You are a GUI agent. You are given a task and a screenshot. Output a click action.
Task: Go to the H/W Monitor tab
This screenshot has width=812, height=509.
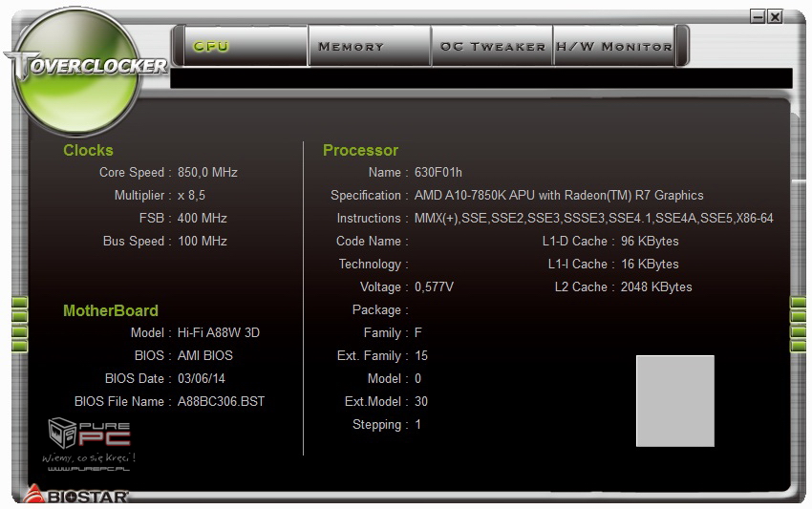point(613,46)
